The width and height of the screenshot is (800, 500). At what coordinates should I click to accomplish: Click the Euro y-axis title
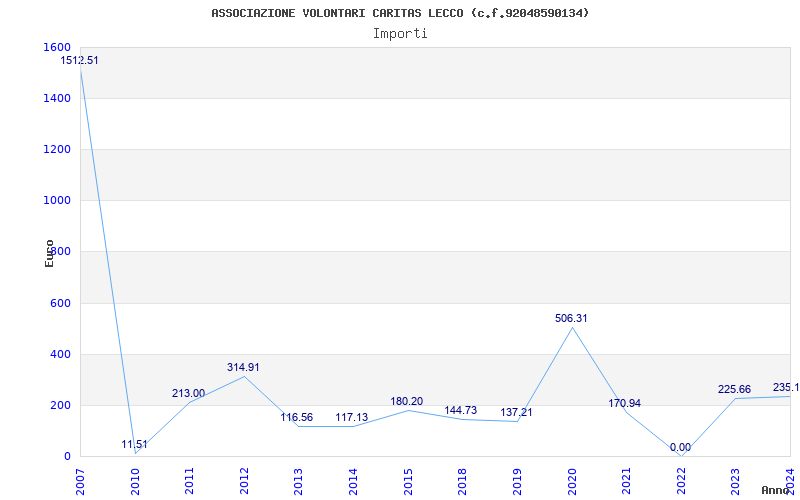[49, 254]
